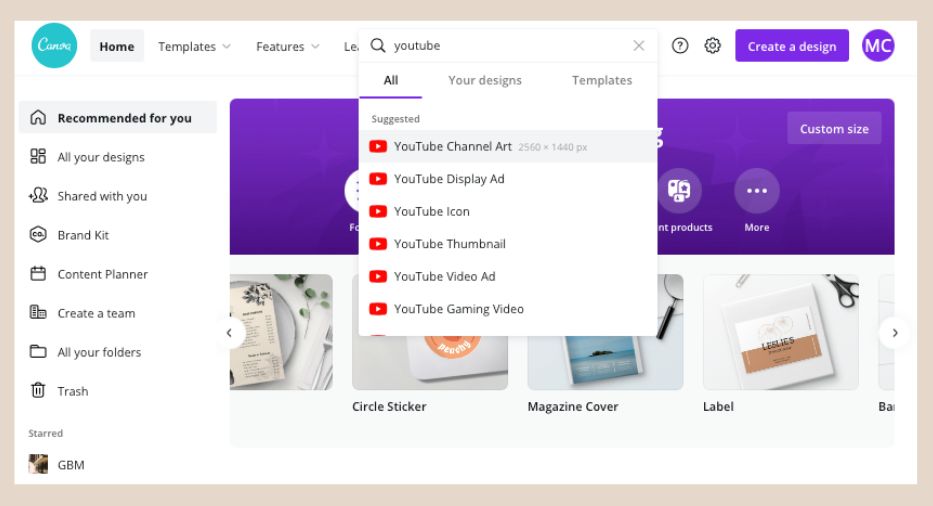
Task: Click the YouTube logo beside Thumbnail
Action: pyautogui.click(x=378, y=243)
